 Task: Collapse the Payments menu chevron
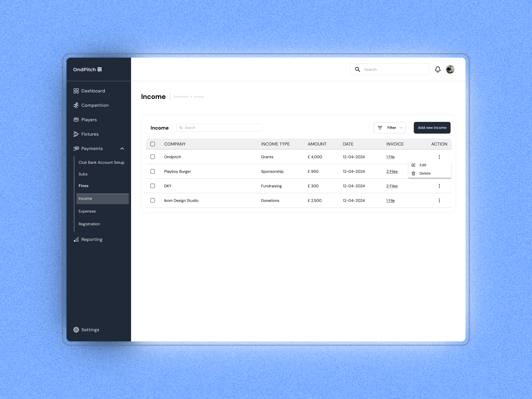(x=122, y=149)
